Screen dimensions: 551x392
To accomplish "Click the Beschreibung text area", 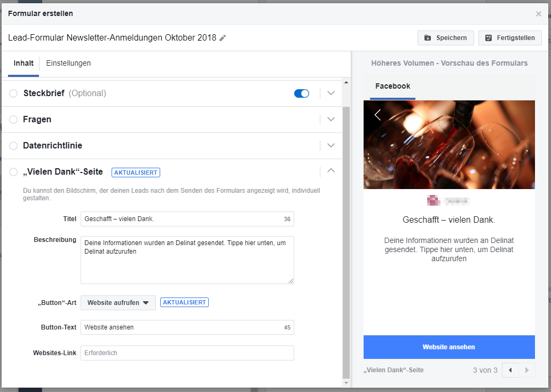I will point(187,260).
